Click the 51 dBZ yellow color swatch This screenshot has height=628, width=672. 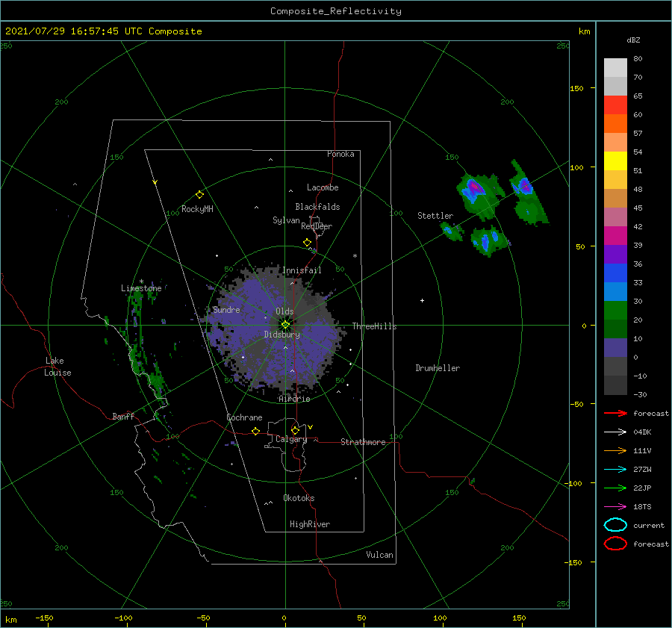click(x=615, y=161)
